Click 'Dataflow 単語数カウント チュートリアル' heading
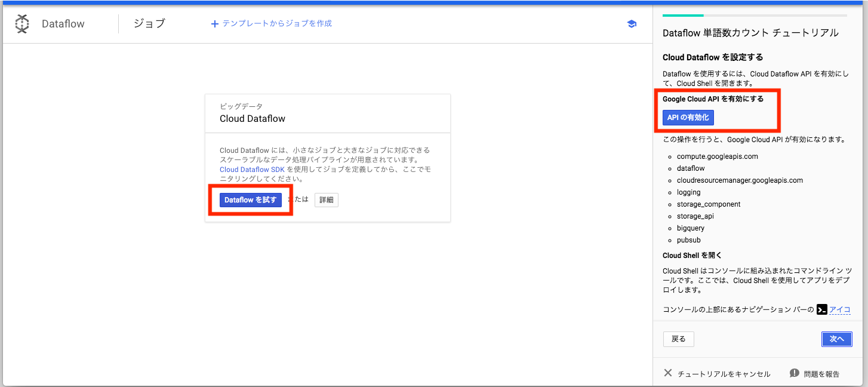The height and width of the screenshot is (387, 868). pyautogui.click(x=750, y=33)
